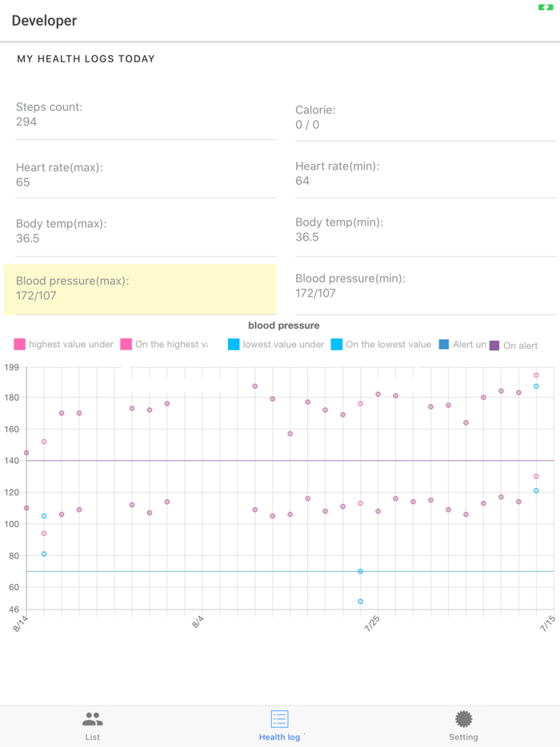Click the 140 y-axis label
Image resolution: width=560 pixels, height=747 pixels.
tap(11, 461)
